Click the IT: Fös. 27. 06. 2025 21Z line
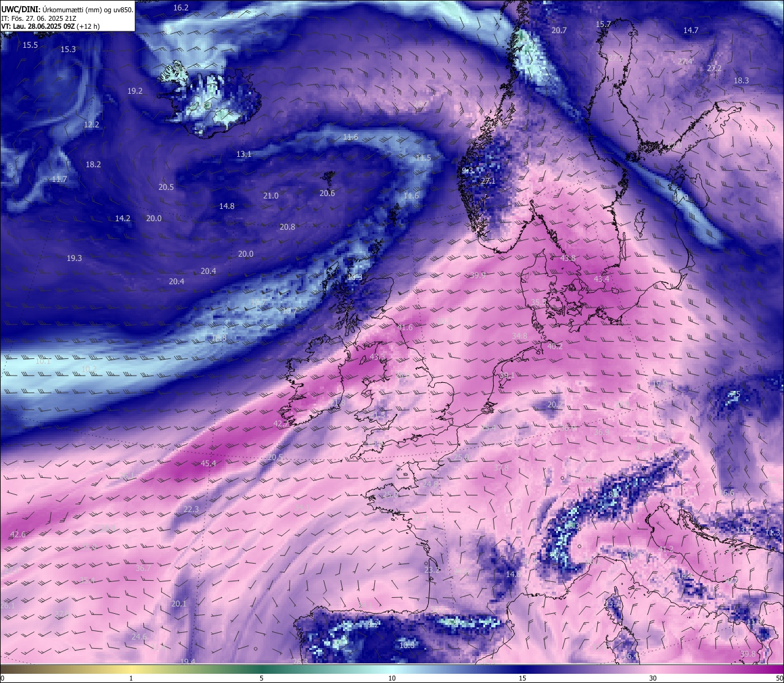This screenshot has width=784, height=683. click(x=39, y=18)
